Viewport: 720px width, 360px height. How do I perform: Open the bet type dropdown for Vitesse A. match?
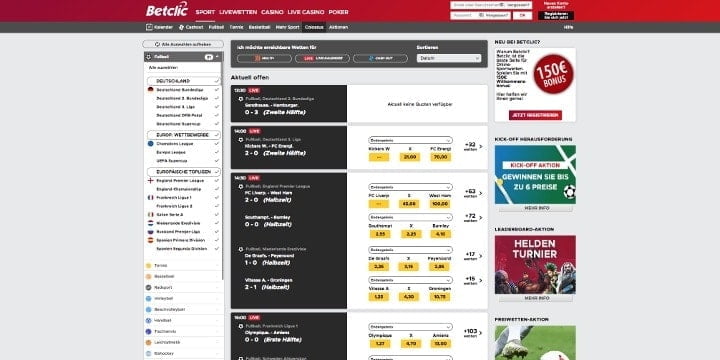click(410, 280)
